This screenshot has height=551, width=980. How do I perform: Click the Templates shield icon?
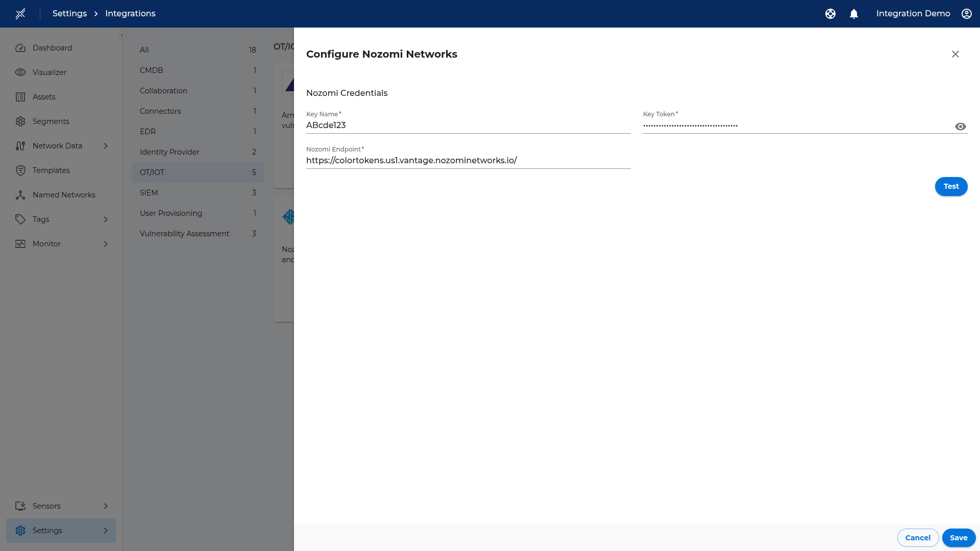(x=20, y=170)
